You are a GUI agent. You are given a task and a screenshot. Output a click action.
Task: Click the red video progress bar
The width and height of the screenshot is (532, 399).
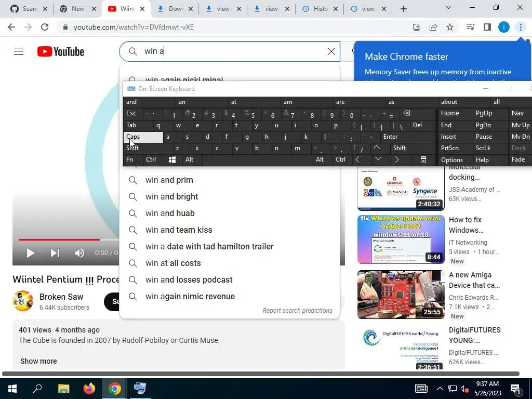59,240
